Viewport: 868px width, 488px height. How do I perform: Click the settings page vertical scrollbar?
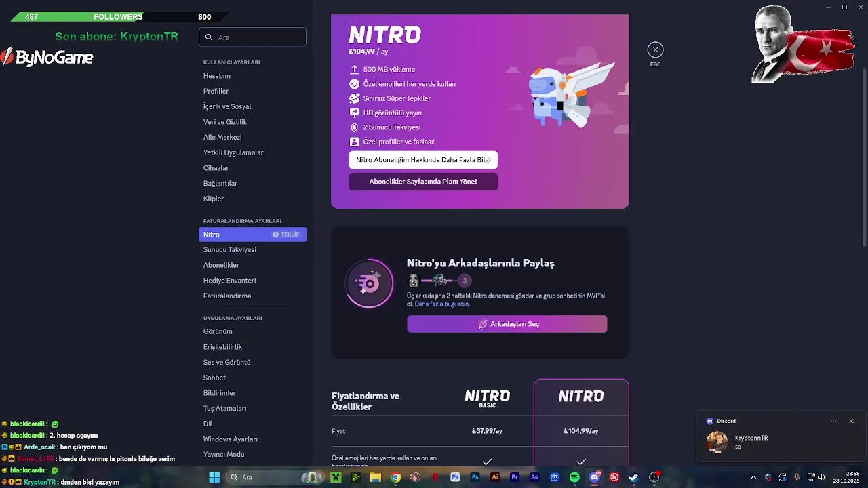[864, 157]
